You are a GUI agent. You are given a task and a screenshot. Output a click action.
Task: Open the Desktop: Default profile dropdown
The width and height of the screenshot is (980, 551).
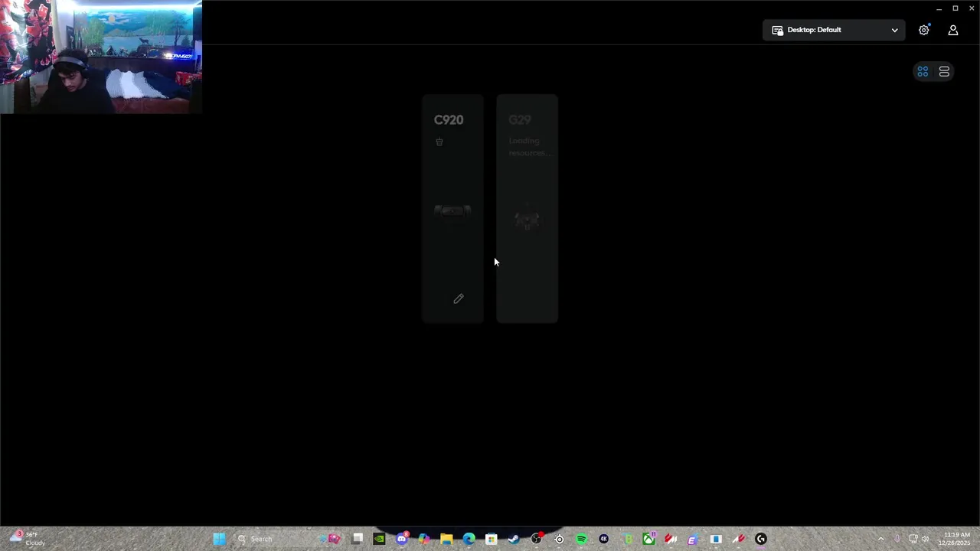point(835,30)
